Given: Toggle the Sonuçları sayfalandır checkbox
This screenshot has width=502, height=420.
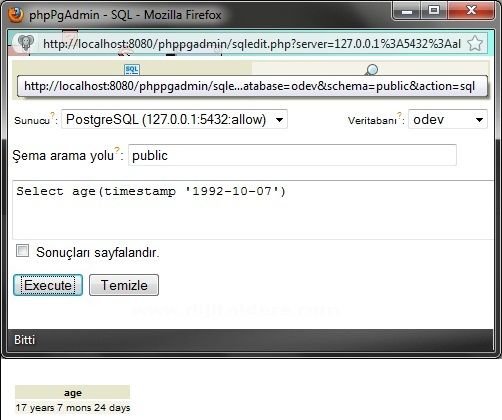Looking at the screenshot, I should pos(22,251).
